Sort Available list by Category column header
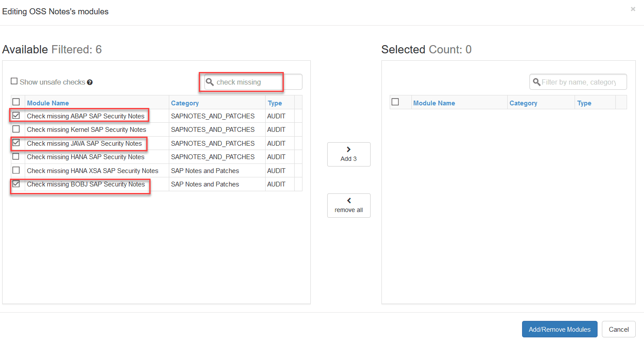Viewport: 644px width, 343px height. point(185,103)
